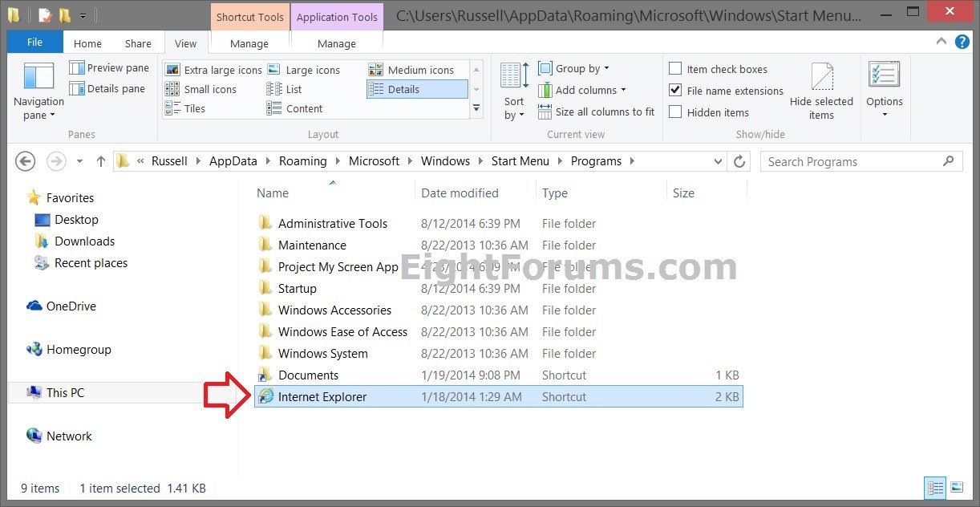Open Manage tab under Shortcut Tools

tap(249, 43)
